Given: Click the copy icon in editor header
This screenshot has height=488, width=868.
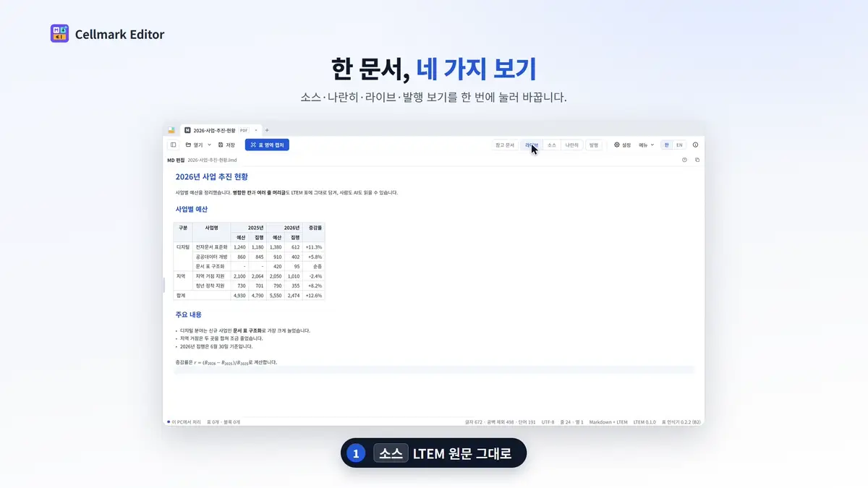Looking at the screenshot, I should tap(697, 160).
